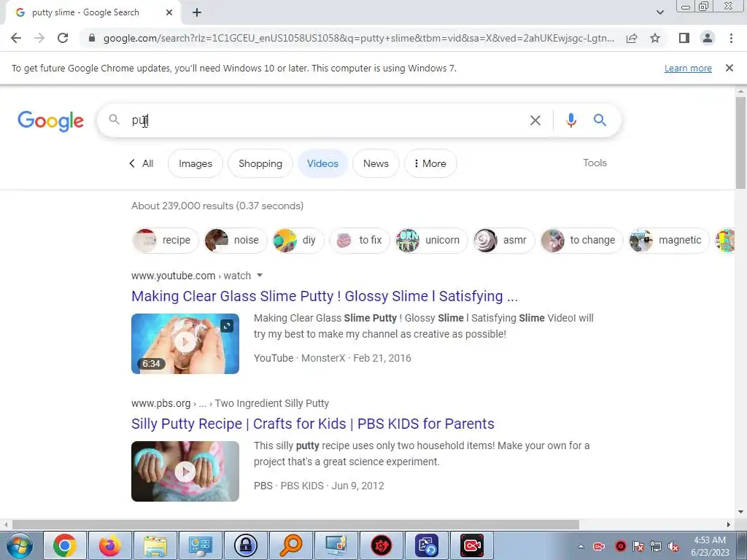Open the search Tools options

pyautogui.click(x=595, y=163)
